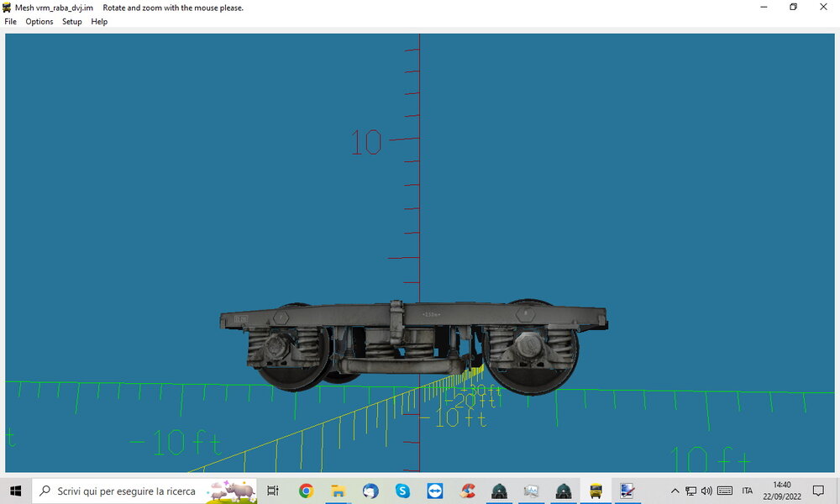Open the Options menu
840x504 pixels.
[x=39, y=22]
